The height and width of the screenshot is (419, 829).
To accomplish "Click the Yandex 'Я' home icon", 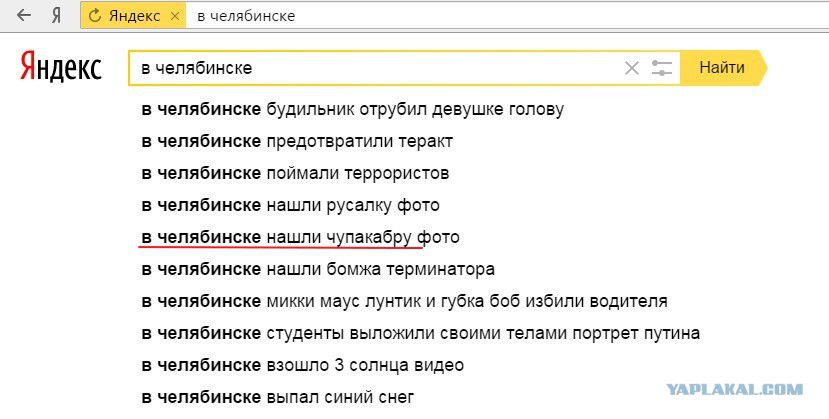I will pos(56,15).
